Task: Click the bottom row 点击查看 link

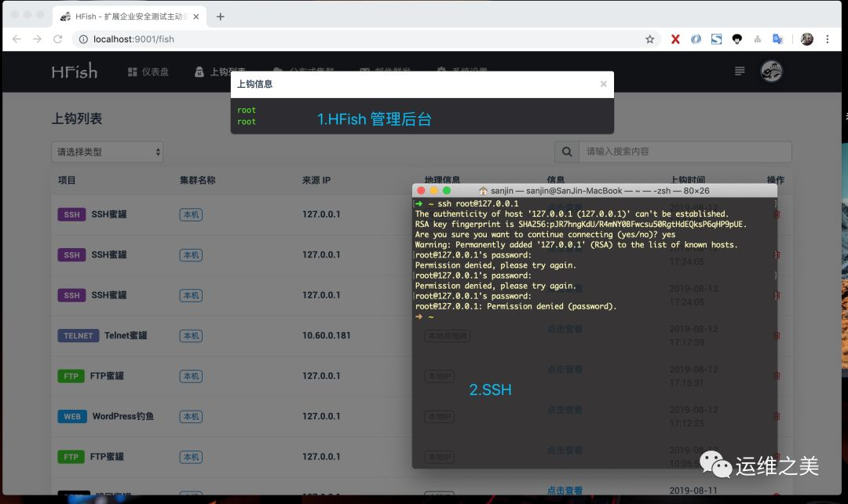Action: (x=565, y=491)
